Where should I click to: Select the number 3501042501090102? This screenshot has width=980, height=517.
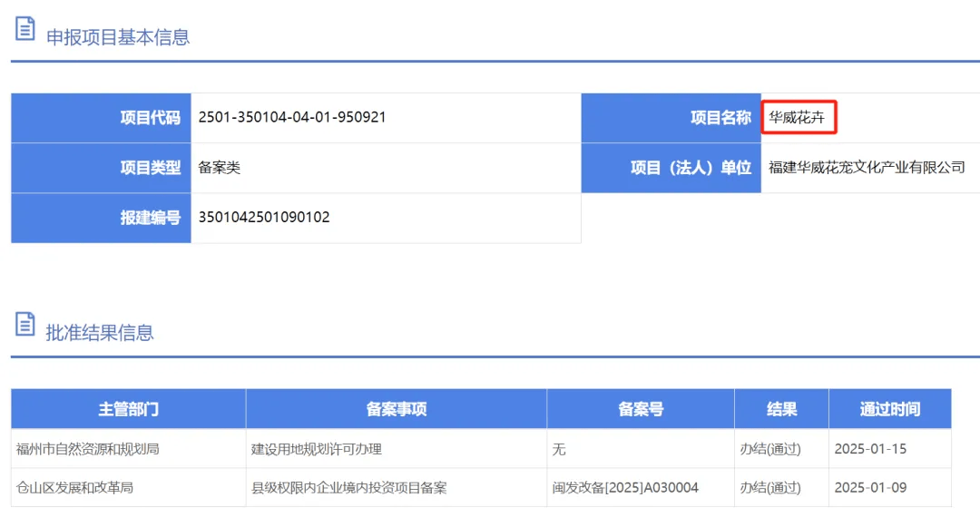pyautogui.click(x=264, y=218)
